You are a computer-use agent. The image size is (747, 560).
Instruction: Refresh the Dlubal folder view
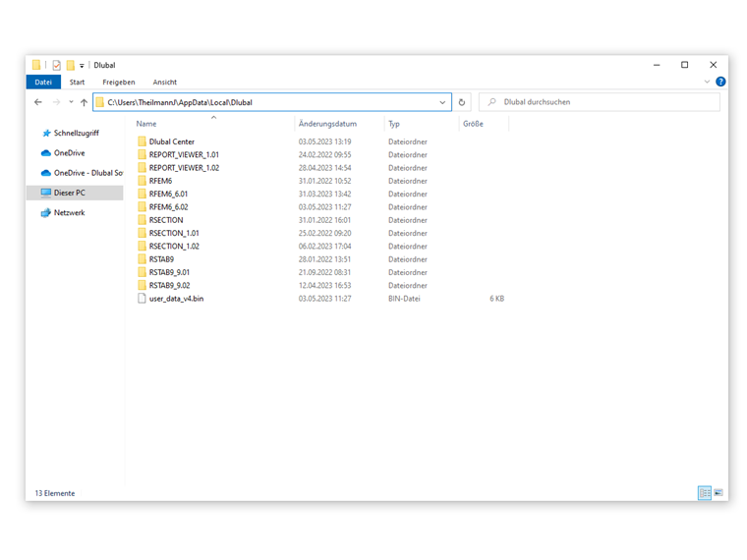tap(462, 102)
